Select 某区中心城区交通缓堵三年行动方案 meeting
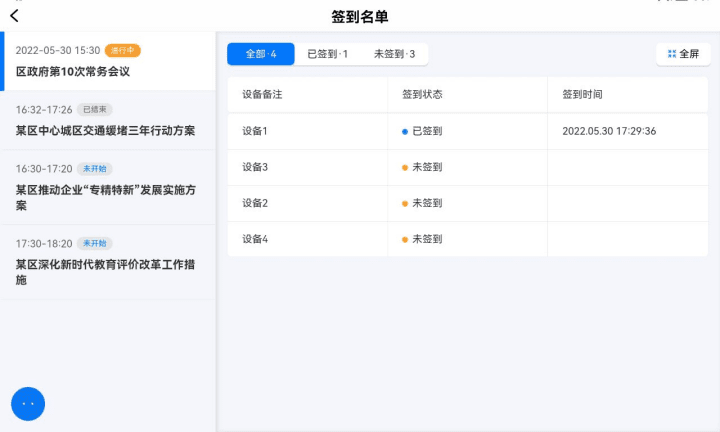This screenshot has height=432, width=720. click(109, 120)
